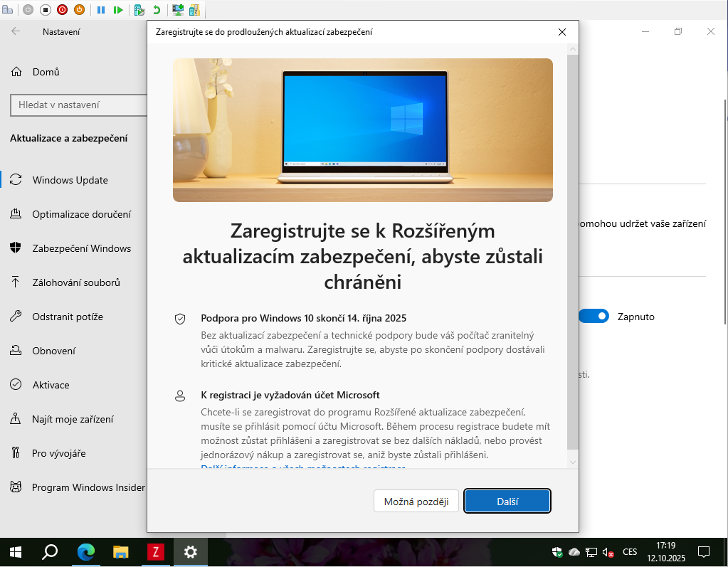The width and height of the screenshot is (728, 567).
Task: Go to Domů in Settings sidebar
Action: pos(46,72)
